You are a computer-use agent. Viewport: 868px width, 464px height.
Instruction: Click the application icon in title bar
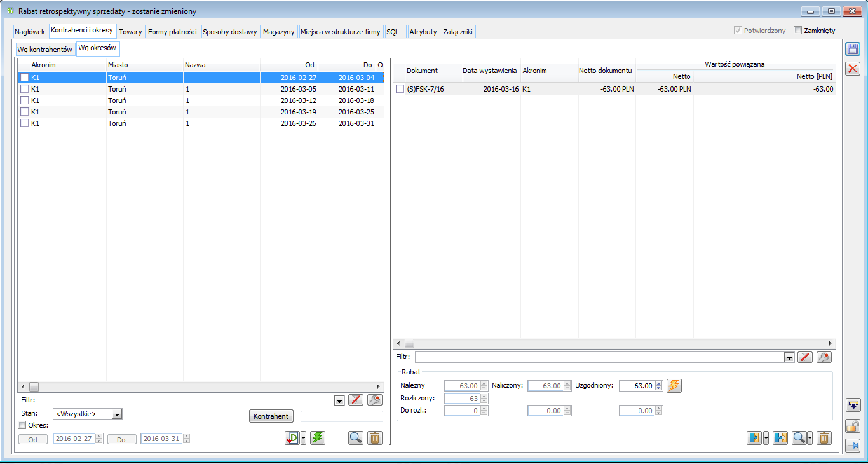[x=10, y=11]
